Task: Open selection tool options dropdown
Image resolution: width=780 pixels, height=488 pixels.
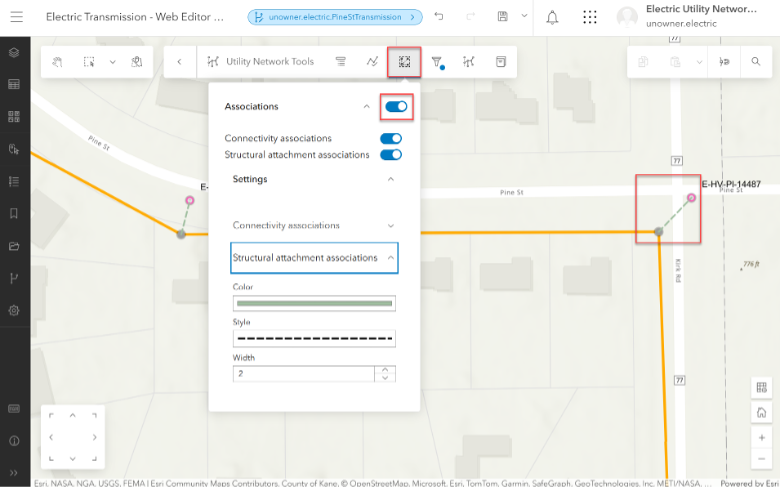Action: [x=112, y=62]
